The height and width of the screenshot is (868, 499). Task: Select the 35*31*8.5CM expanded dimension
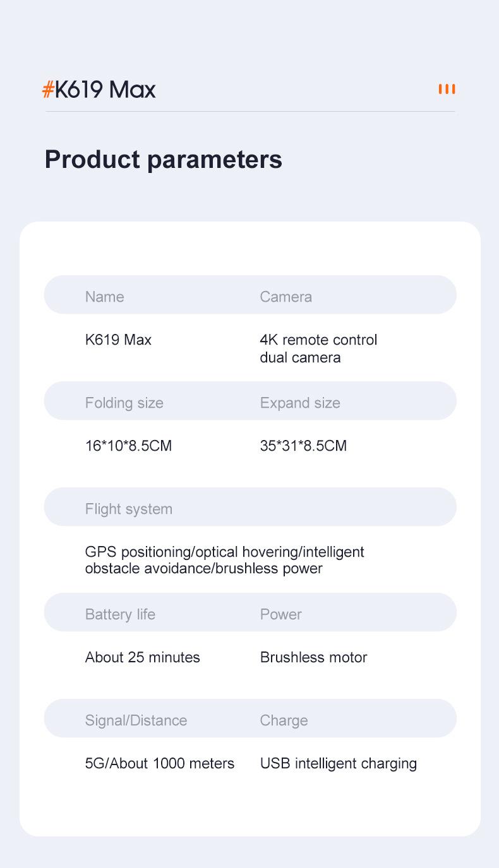pyautogui.click(x=303, y=446)
